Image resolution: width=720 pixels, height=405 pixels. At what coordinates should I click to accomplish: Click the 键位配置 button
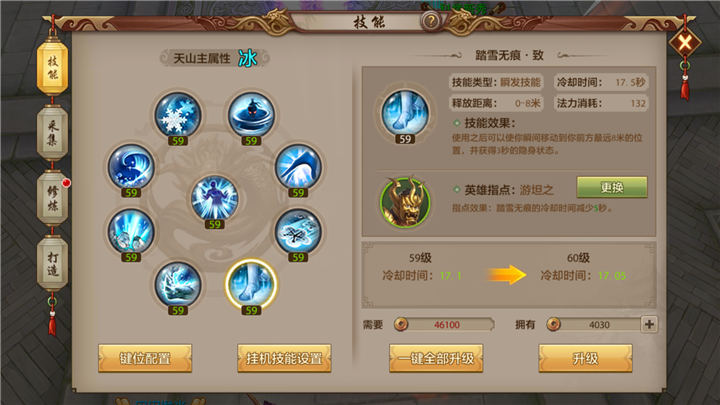pos(145,358)
